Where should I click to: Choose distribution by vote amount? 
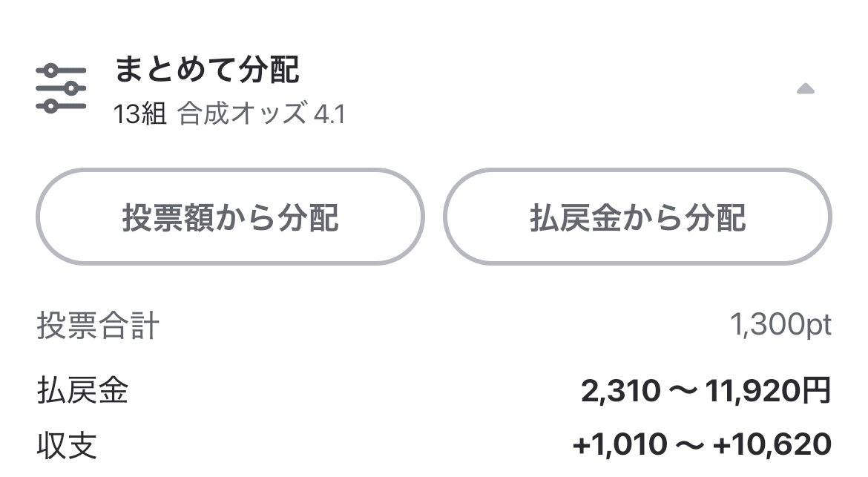coord(231,217)
